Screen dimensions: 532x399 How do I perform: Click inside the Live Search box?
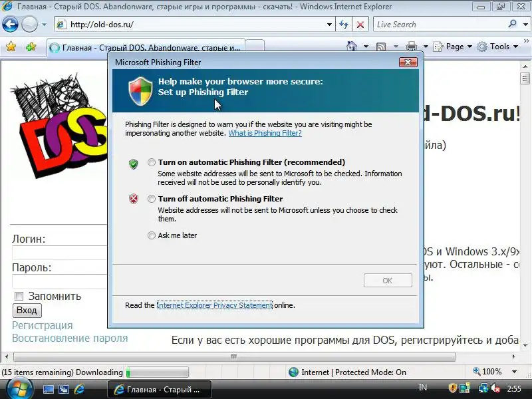pyautogui.click(x=441, y=25)
